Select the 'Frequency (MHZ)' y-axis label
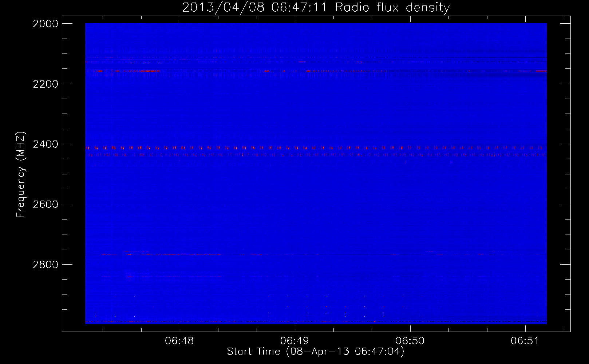 click(x=21, y=175)
